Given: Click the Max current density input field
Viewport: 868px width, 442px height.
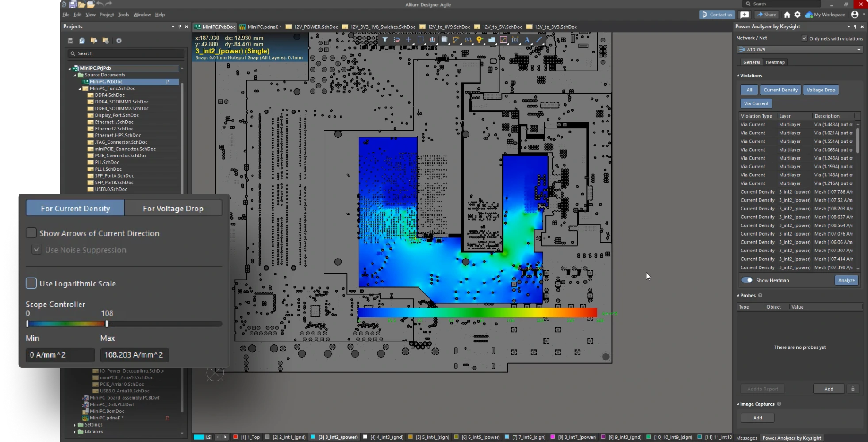Looking at the screenshot, I should coord(134,354).
